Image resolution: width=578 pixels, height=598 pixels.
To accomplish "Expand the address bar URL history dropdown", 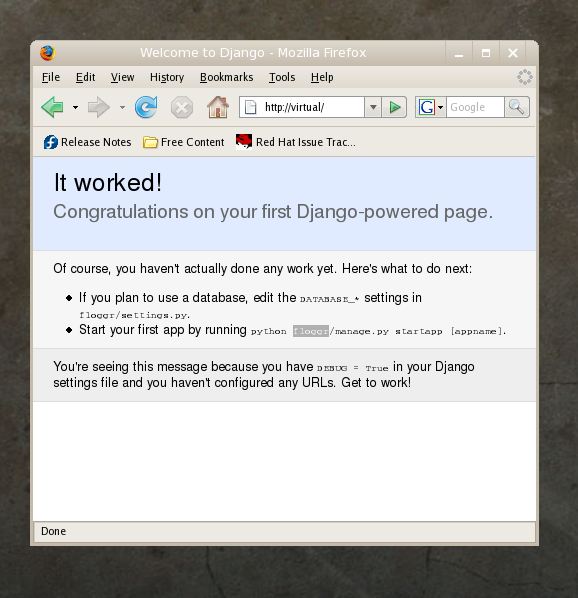I will (373, 107).
